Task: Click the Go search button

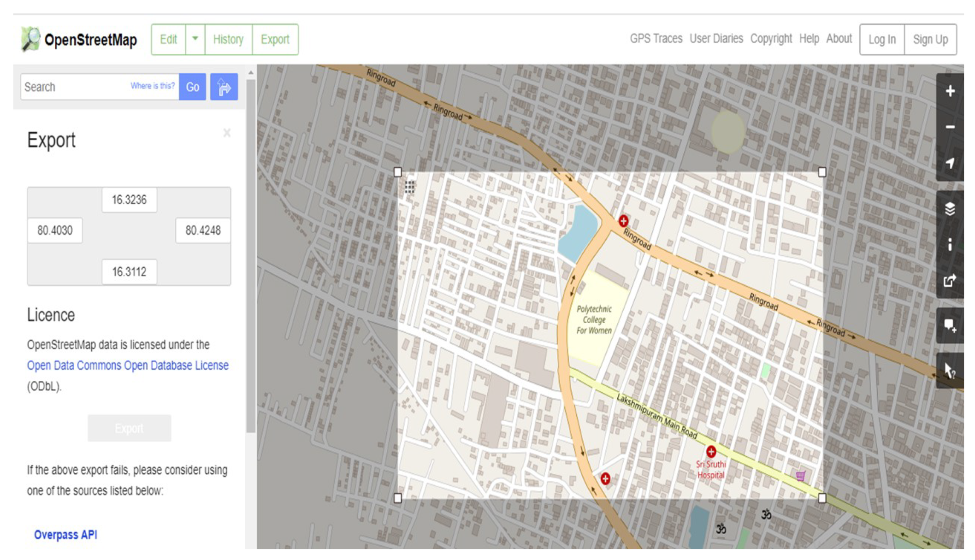Action: [x=192, y=87]
